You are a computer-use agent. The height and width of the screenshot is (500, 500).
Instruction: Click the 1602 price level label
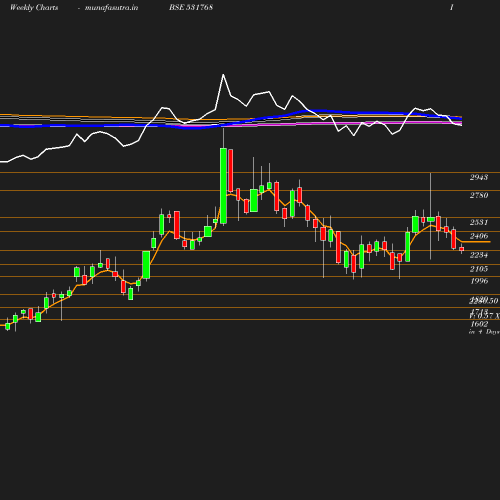point(479,324)
